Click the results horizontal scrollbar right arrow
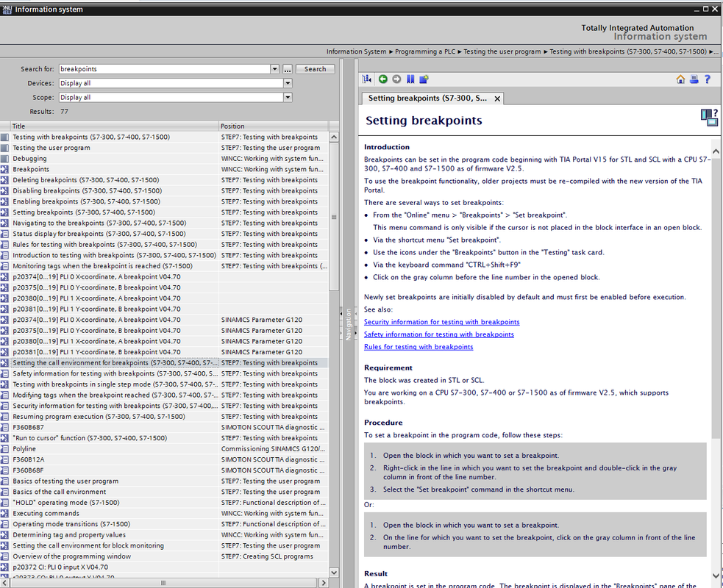This screenshot has height=588, width=723. click(324, 583)
